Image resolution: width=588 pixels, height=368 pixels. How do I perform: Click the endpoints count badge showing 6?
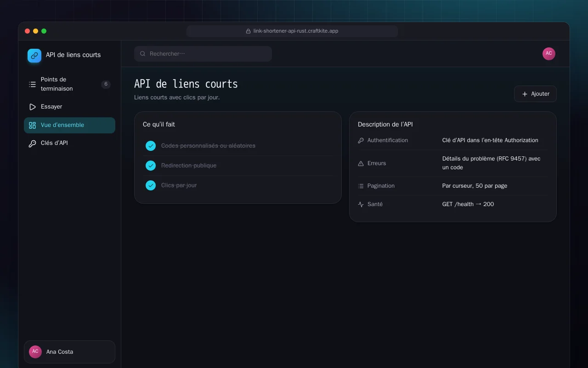pos(106,84)
